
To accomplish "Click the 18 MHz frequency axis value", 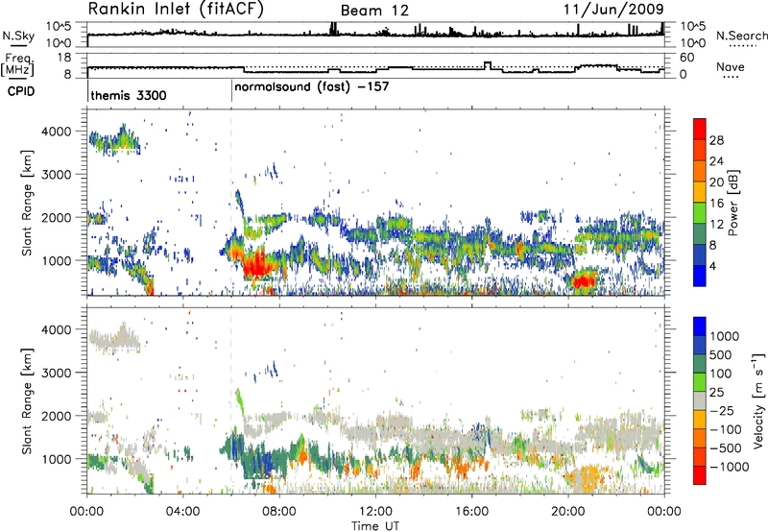I will click(63, 58).
